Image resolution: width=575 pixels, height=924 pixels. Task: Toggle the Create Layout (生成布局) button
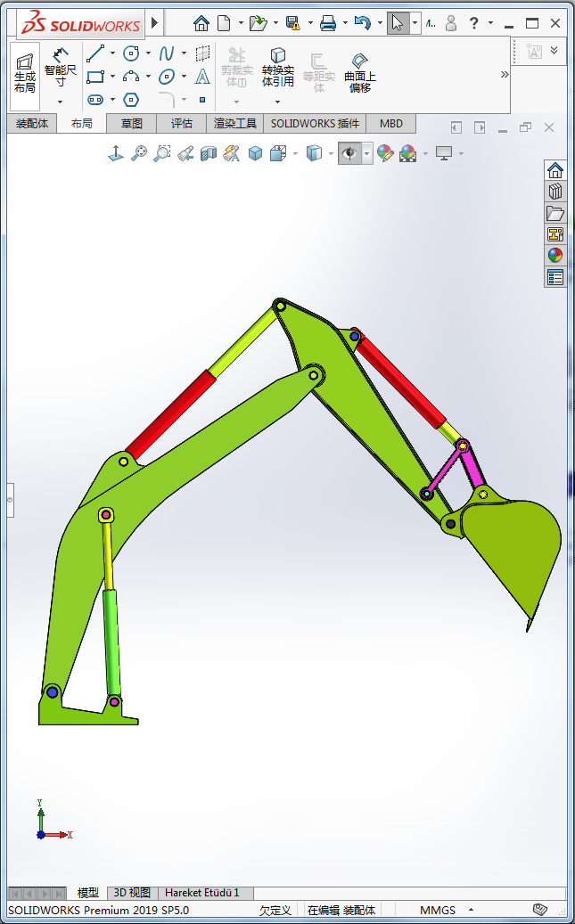[25, 70]
